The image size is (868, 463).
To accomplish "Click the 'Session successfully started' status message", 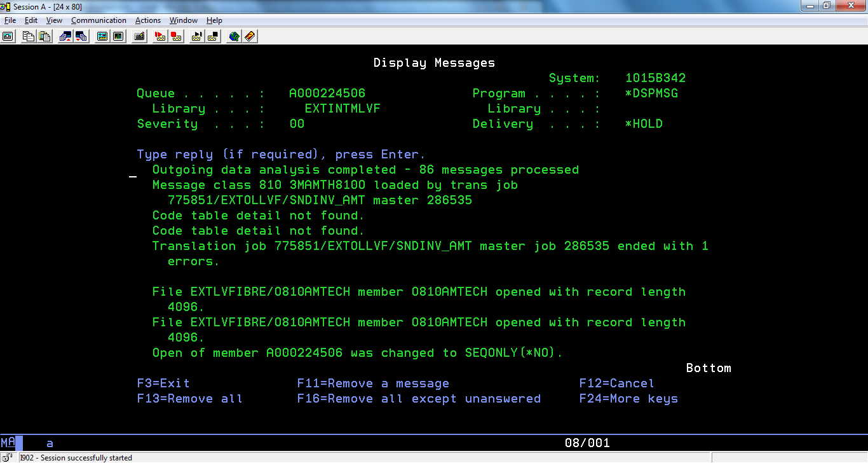I will (76, 457).
